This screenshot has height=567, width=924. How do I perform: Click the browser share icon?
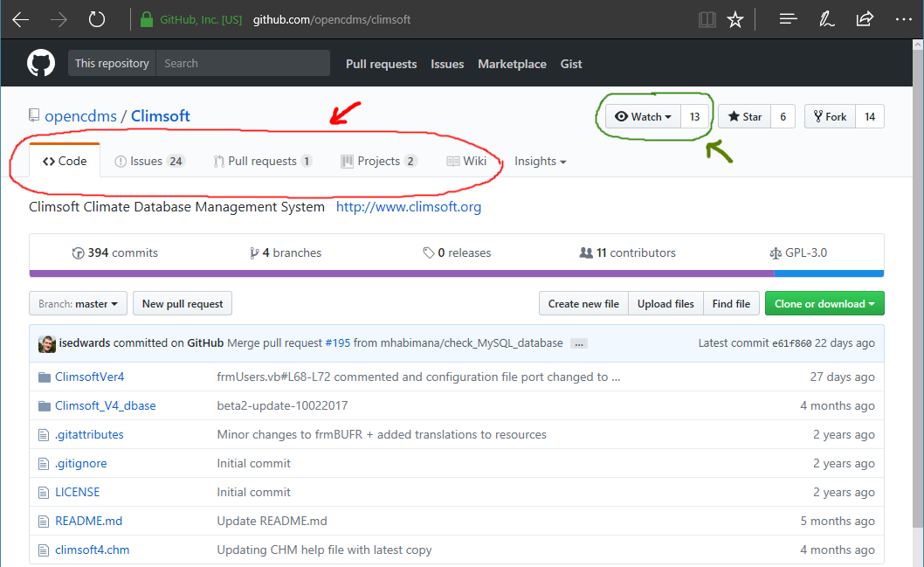click(x=865, y=19)
